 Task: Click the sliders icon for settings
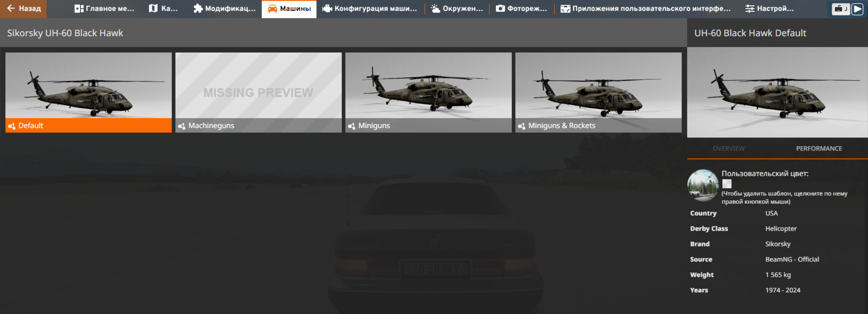tap(750, 8)
